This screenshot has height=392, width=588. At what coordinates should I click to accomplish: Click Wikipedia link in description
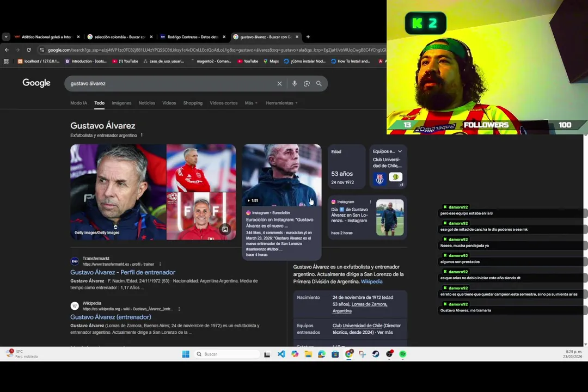[371, 281]
